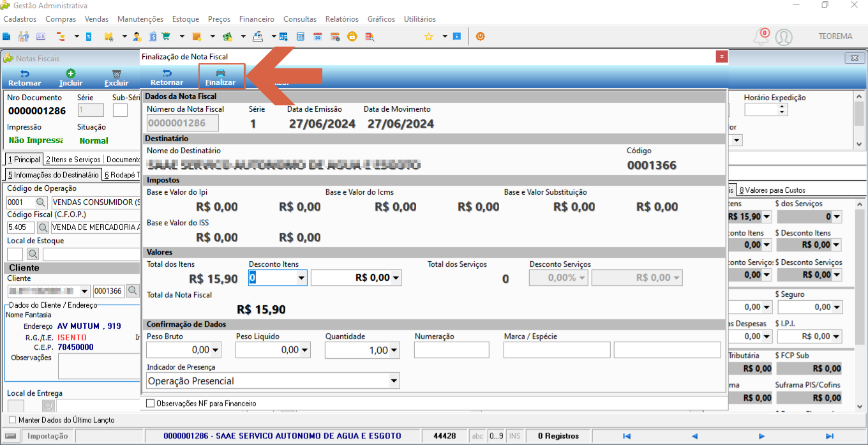868x445 pixels.
Task: Expand the Indicador de Presença combo box
Action: click(x=394, y=381)
